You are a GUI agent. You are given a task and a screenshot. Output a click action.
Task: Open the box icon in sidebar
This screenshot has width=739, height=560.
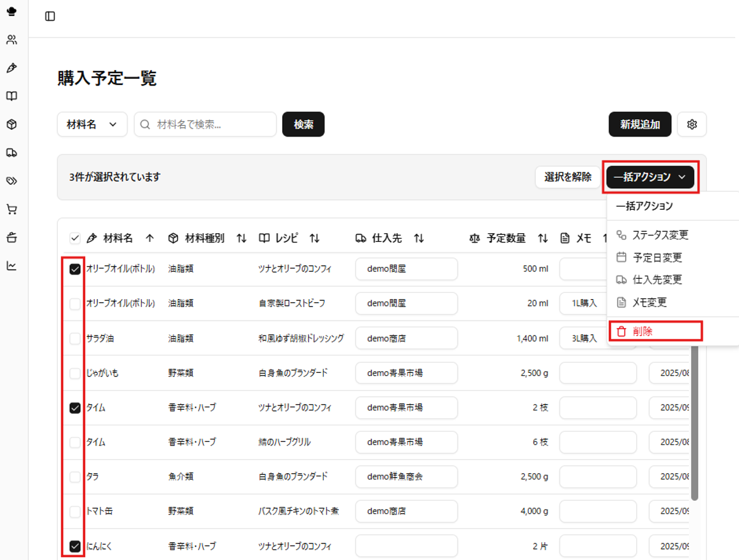click(12, 124)
